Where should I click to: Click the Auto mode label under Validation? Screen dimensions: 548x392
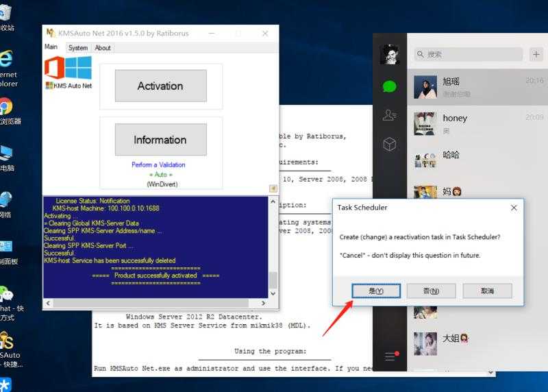tap(161, 175)
